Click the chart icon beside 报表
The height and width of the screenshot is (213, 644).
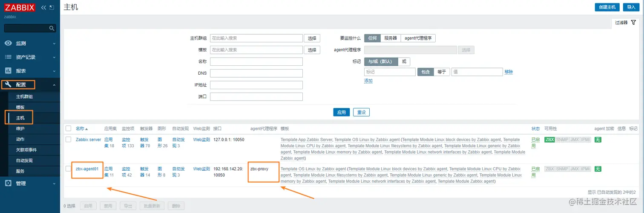pos(8,70)
